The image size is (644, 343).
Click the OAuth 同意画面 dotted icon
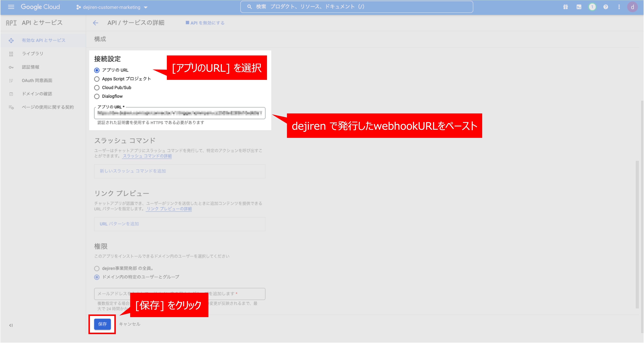[11, 80]
